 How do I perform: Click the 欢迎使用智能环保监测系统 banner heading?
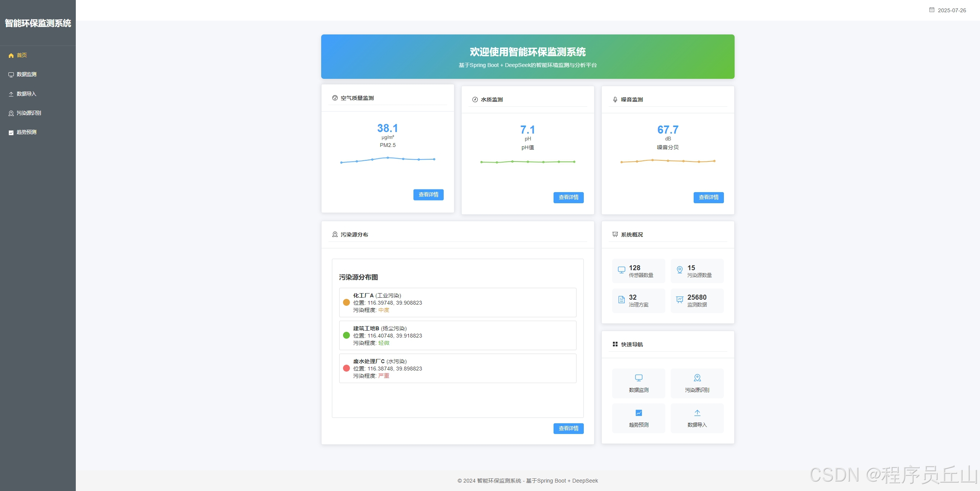pyautogui.click(x=528, y=52)
